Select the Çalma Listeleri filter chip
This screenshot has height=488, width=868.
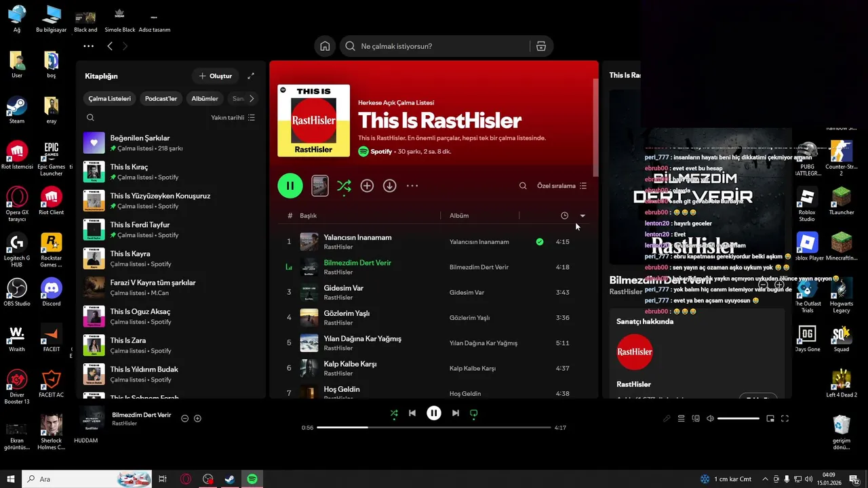(110, 98)
